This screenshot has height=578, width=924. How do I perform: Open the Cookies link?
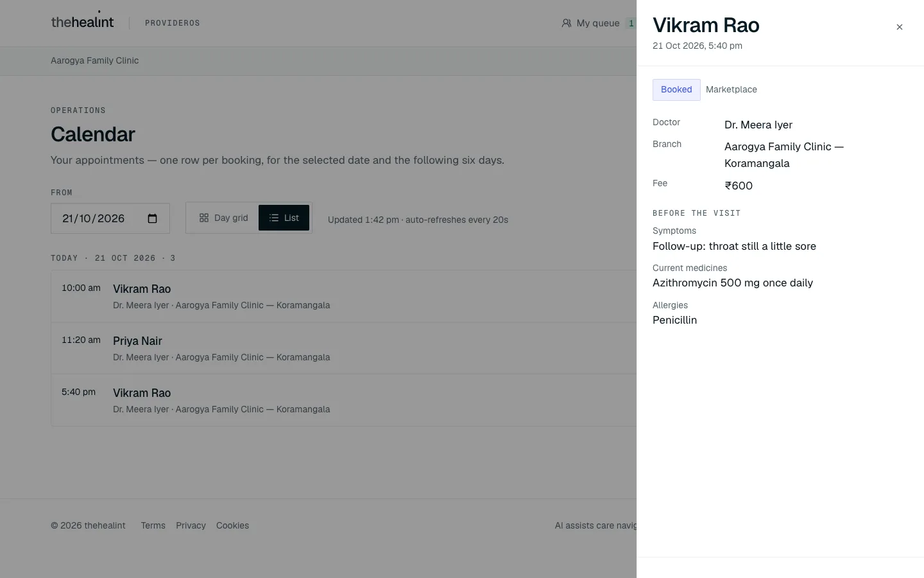point(232,525)
